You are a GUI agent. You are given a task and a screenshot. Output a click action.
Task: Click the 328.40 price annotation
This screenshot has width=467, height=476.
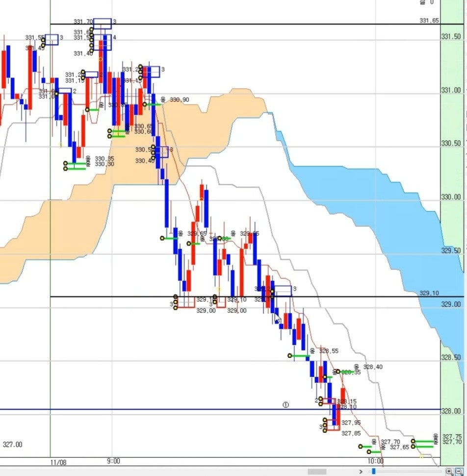tap(373, 367)
